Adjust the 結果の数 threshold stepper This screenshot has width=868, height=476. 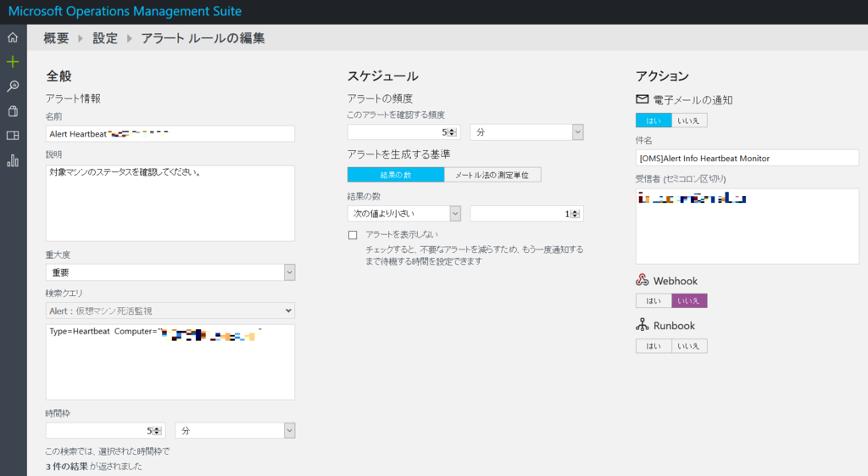(576, 214)
